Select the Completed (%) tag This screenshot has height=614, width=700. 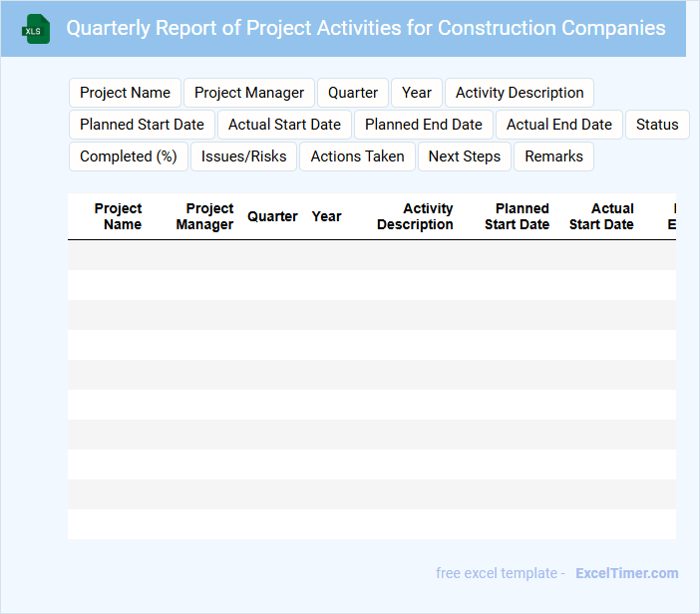[128, 156]
